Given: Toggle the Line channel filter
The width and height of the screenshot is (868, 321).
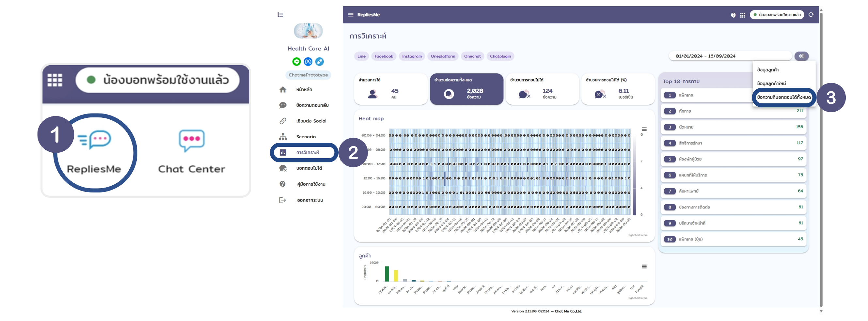Looking at the screenshot, I should tap(361, 56).
